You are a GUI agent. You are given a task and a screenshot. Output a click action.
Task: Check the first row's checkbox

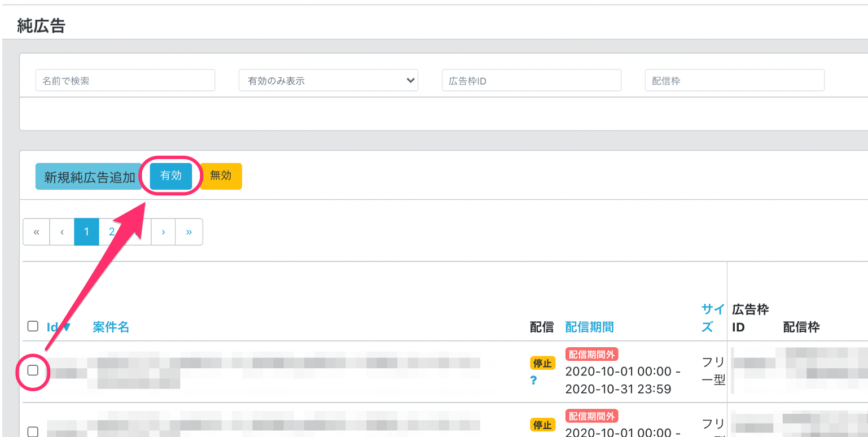(x=33, y=370)
